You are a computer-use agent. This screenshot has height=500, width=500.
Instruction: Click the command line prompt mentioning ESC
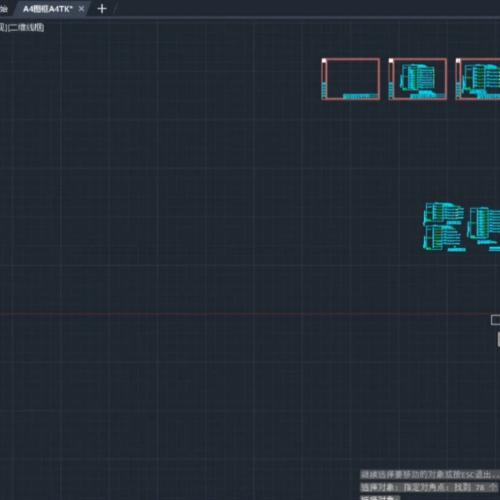coord(430,474)
